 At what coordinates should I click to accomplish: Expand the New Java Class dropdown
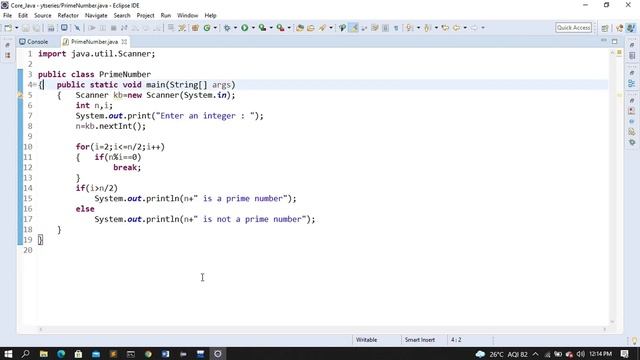[215, 28]
